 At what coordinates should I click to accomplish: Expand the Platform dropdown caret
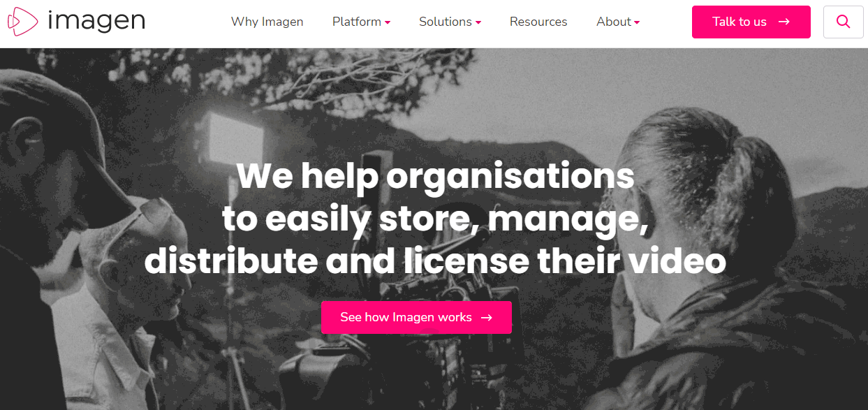[388, 22]
